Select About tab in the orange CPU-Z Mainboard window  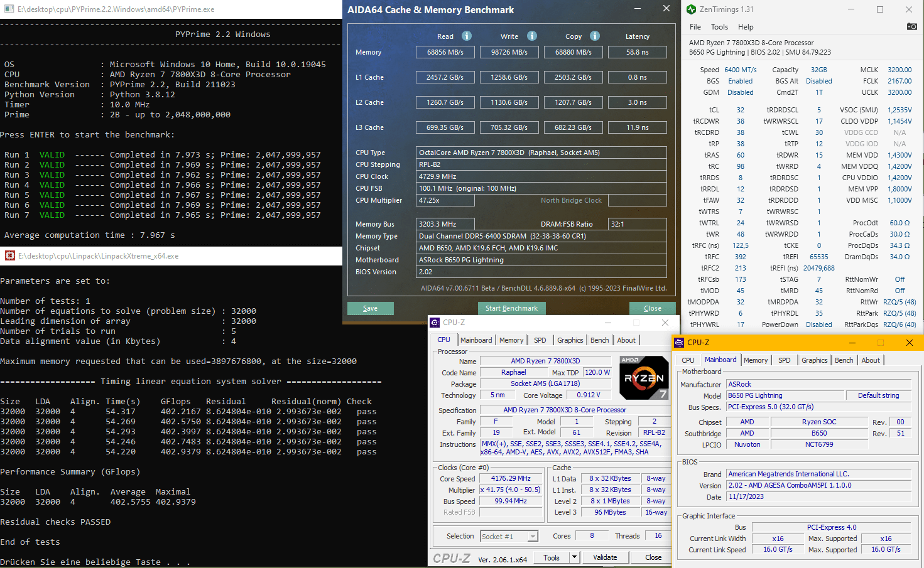(871, 360)
